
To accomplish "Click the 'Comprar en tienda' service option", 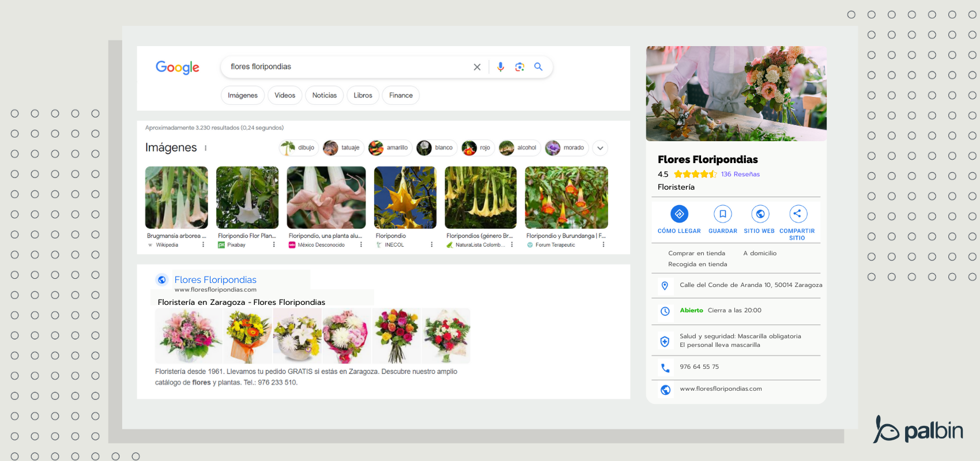I will tap(696, 253).
